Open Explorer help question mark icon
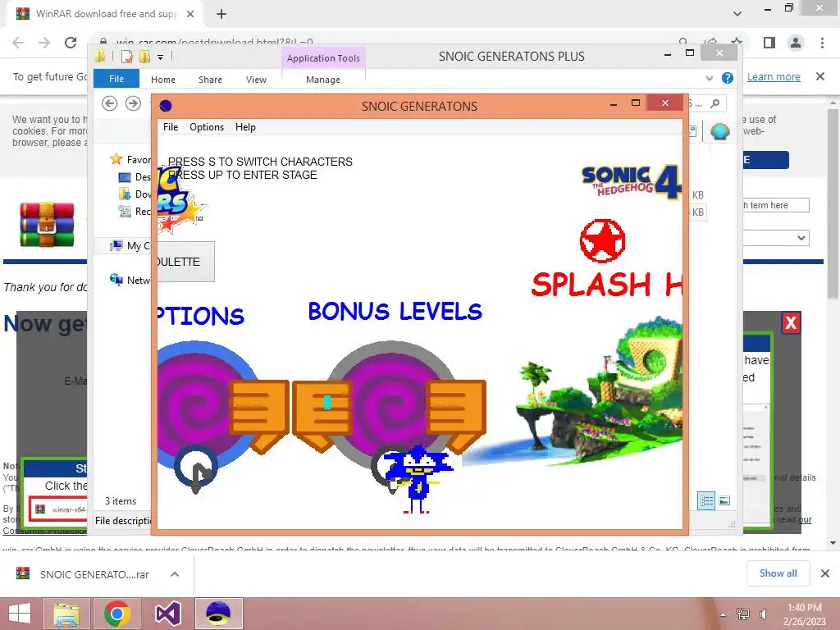 pyautogui.click(x=727, y=78)
